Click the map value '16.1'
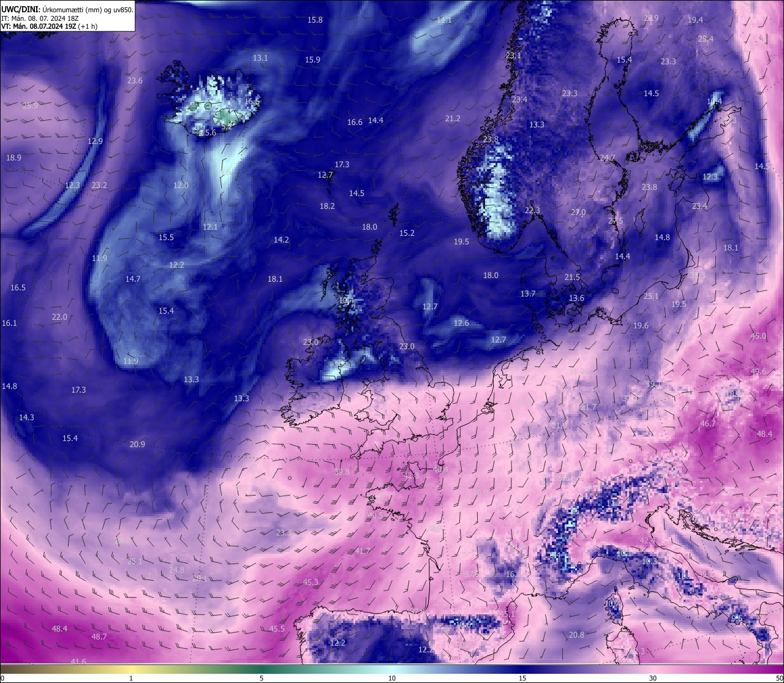The width and height of the screenshot is (784, 683). click(9, 323)
